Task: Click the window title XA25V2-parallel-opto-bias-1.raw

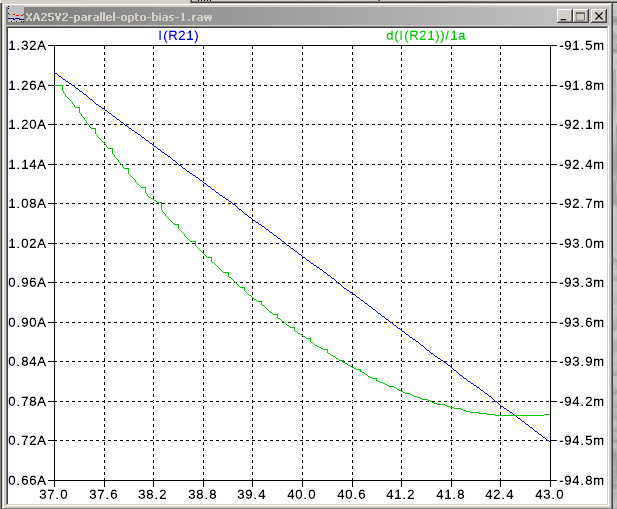Action: pos(119,17)
